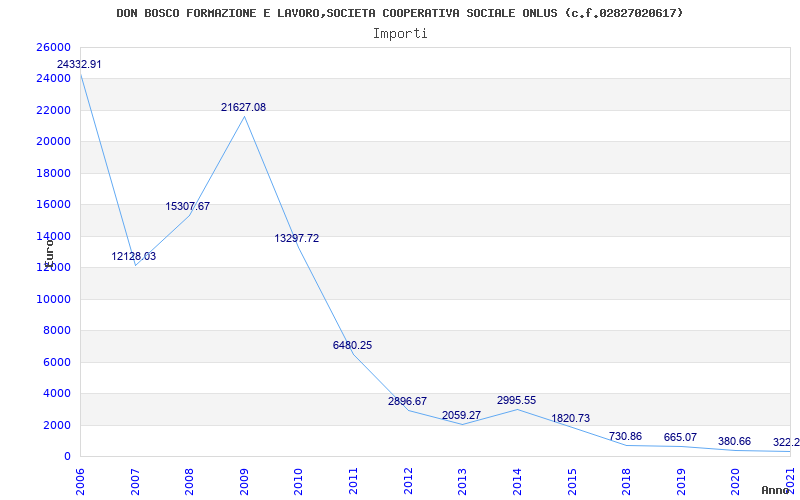
Task: Select the y-axis value 8000
Action: tap(56, 331)
